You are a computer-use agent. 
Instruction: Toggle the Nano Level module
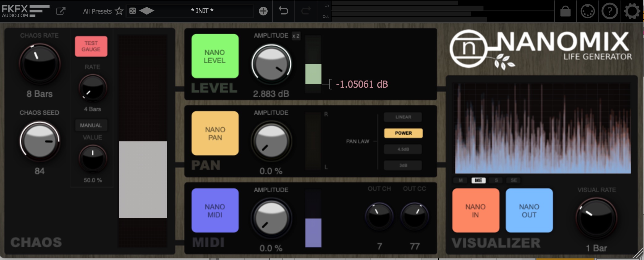[215, 56]
